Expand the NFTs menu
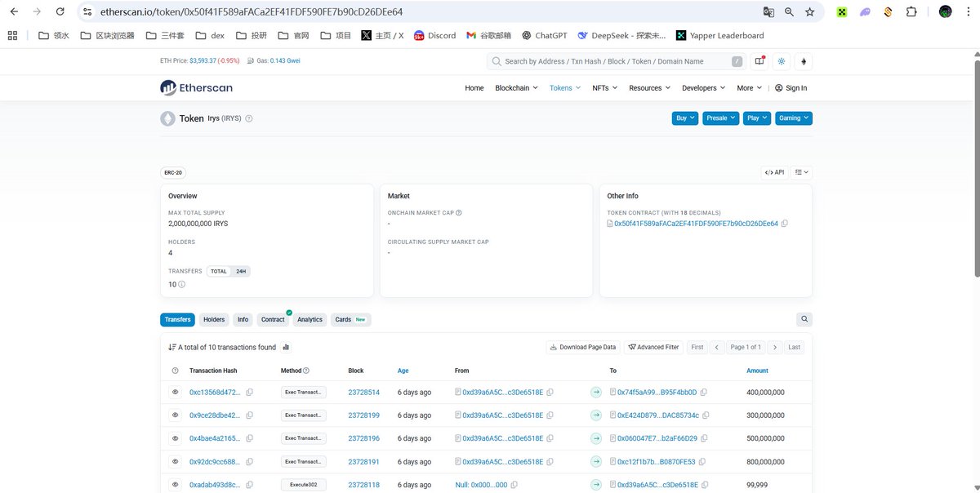The width and height of the screenshot is (980, 493). [604, 88]
